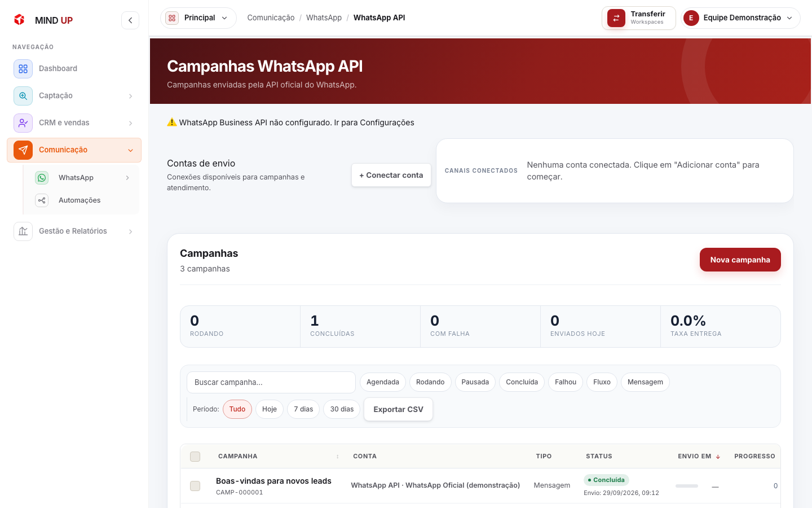Click the Envio Em sort arrow
This screenshot has height=508, width=812.
(718, 457)
